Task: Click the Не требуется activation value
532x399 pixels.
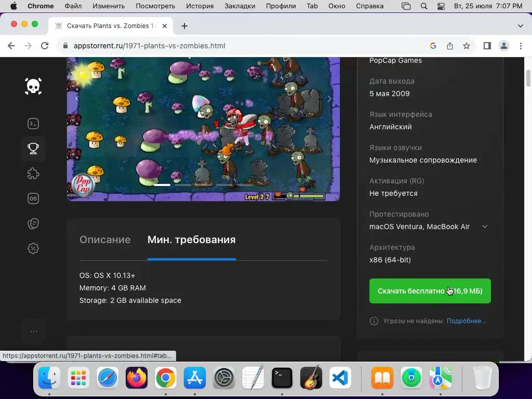Action: [394, 193]
